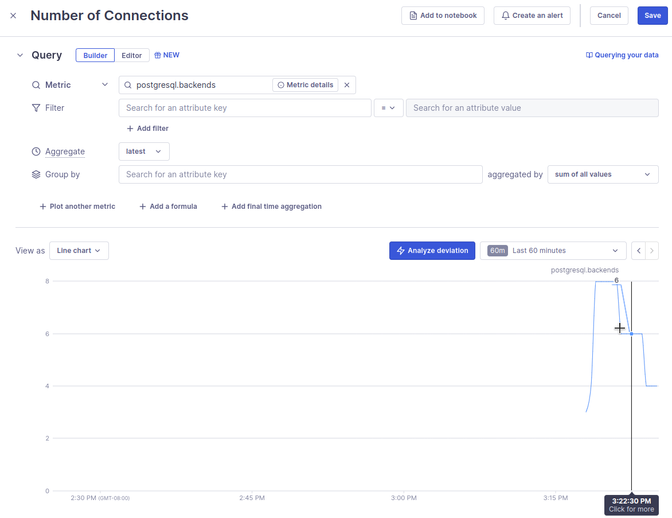Click the Aggregate clock icon

[36, 151]
